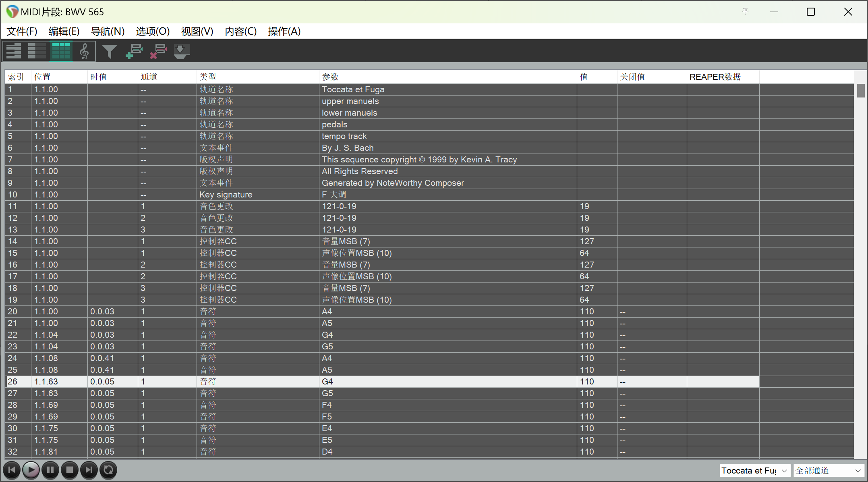Click the 通道 column header

point(167,77)
